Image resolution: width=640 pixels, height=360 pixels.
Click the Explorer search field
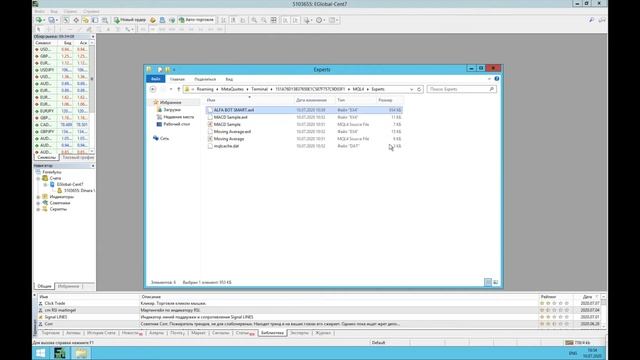point(462,89)
